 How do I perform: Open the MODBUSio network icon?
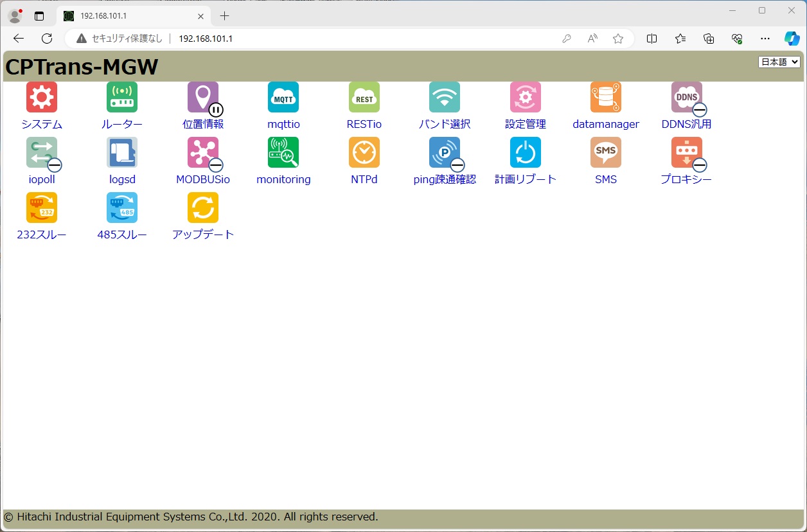(x=203, y=152)
